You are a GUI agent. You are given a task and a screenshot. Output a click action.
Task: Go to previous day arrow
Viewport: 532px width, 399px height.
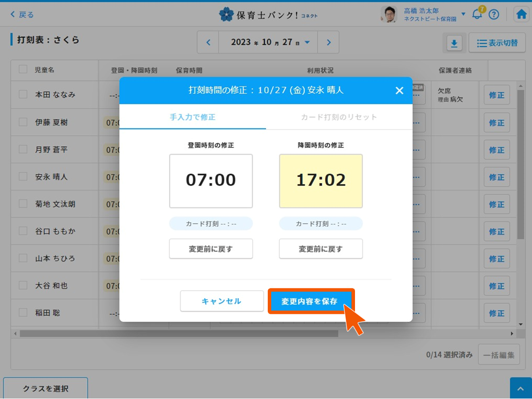point(208,42)
